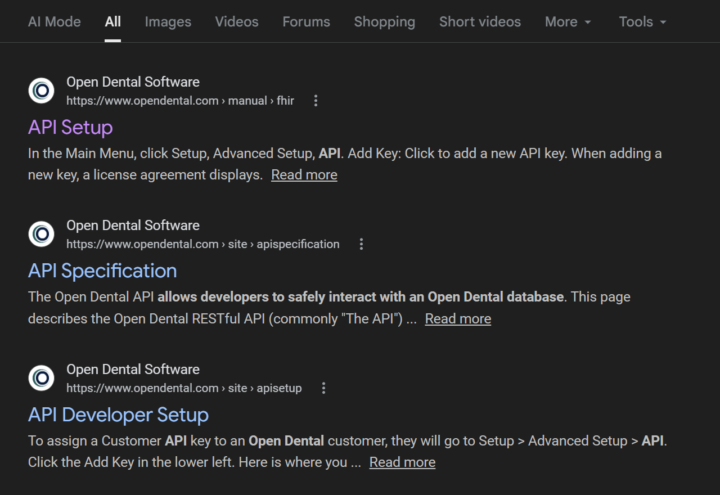720x495 pixels.
Task: Open the three-dot menu for the apispecification result
Action: point(361,244)
